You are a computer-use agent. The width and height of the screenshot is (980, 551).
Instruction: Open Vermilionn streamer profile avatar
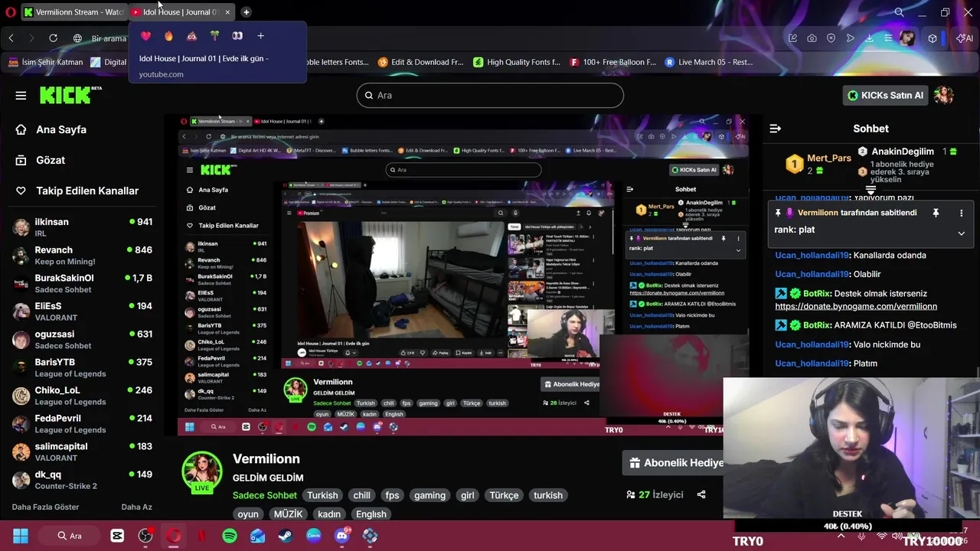click(202, 472)
